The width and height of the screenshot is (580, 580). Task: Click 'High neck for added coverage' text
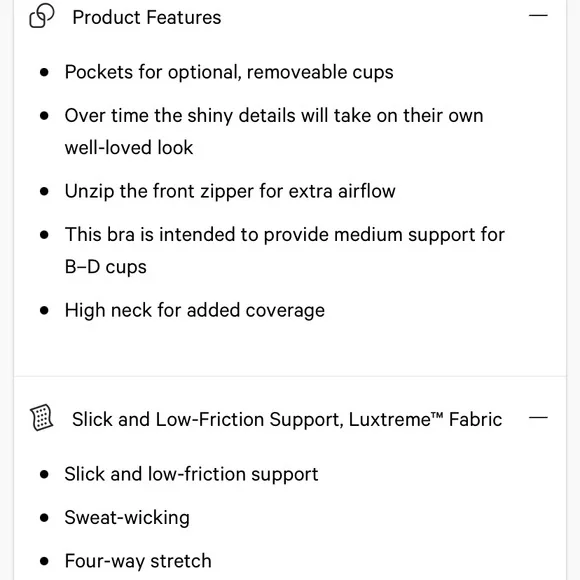[195, 310]
